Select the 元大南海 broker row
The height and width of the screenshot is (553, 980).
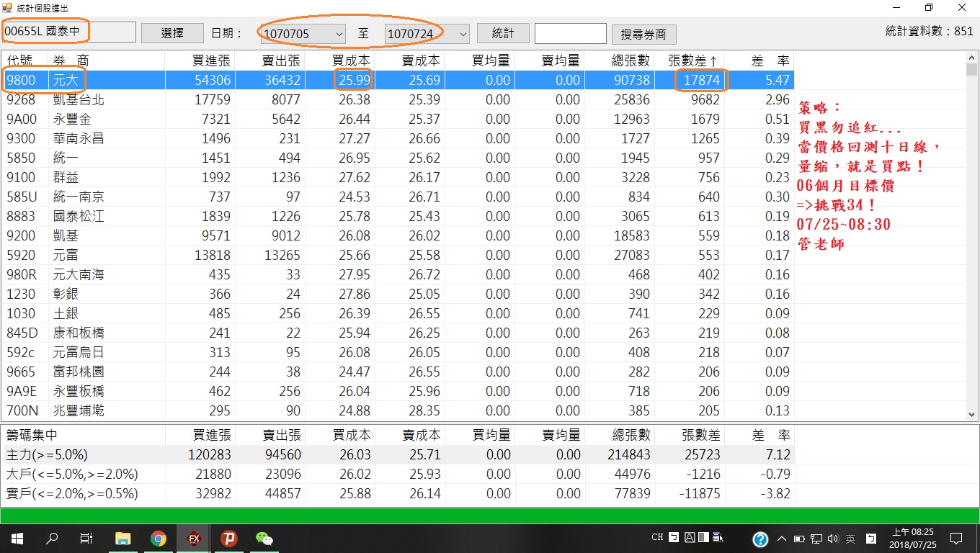[398, 274]
